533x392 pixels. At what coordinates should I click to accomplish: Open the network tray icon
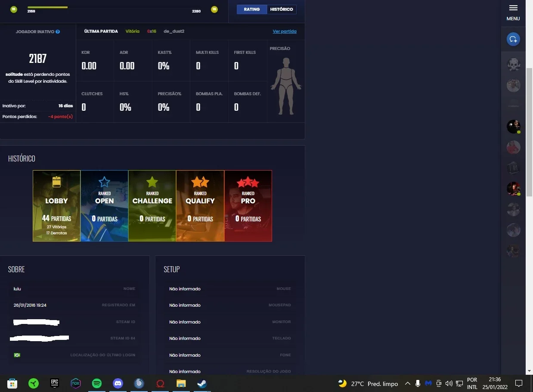pos(460,383)
